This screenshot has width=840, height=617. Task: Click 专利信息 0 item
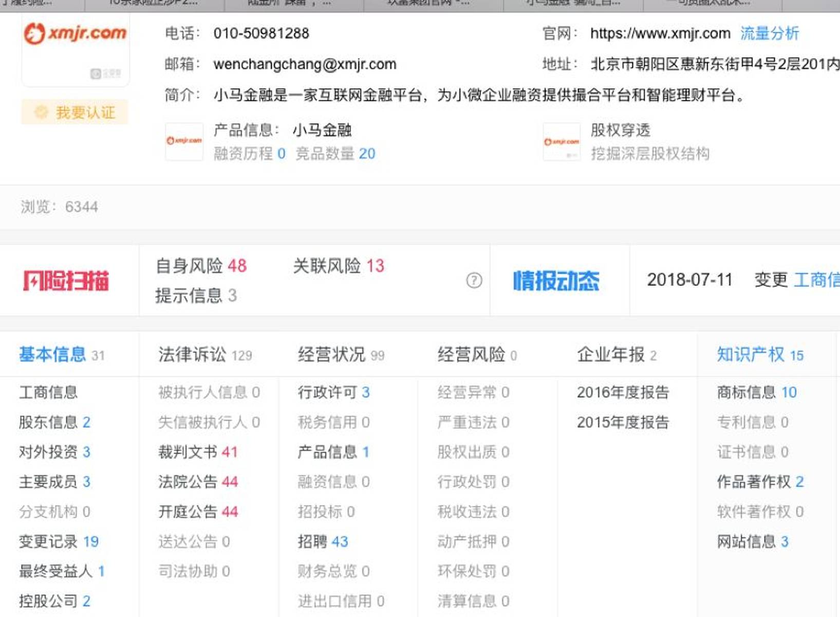pyautogui.click(x=753, y=422)
